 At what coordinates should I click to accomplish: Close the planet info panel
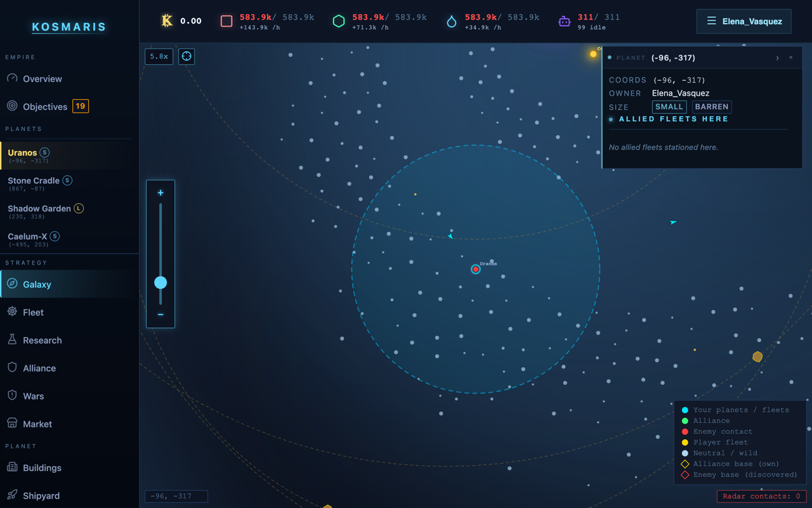tap(791, 58)
